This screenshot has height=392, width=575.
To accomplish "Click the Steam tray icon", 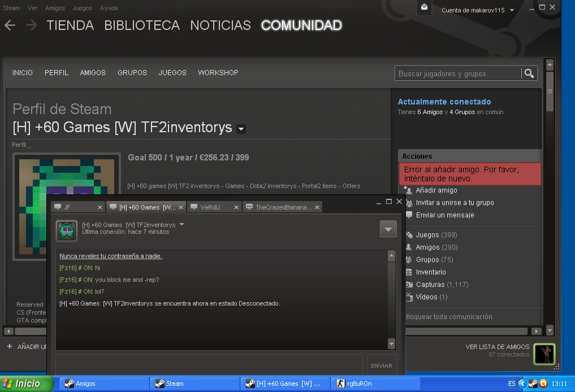I will click(x=533, y=384).
